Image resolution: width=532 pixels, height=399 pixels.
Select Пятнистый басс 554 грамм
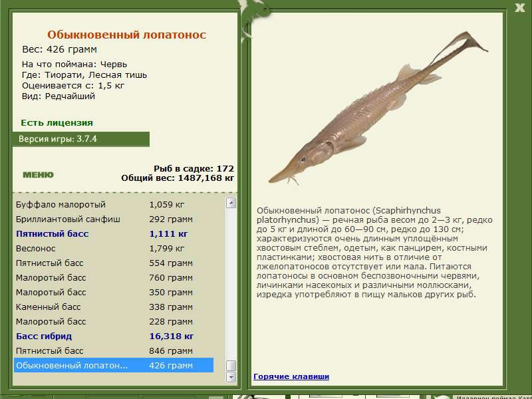(x=114, y=263)
